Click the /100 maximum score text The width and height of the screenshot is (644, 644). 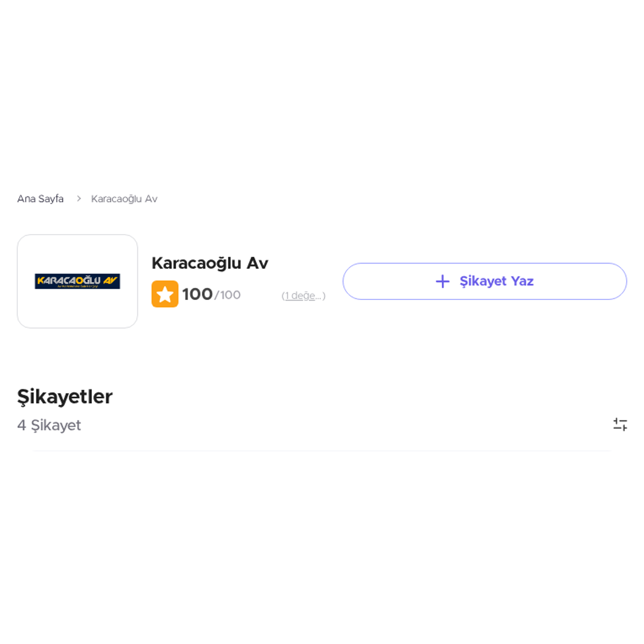[x=228, y=295]
